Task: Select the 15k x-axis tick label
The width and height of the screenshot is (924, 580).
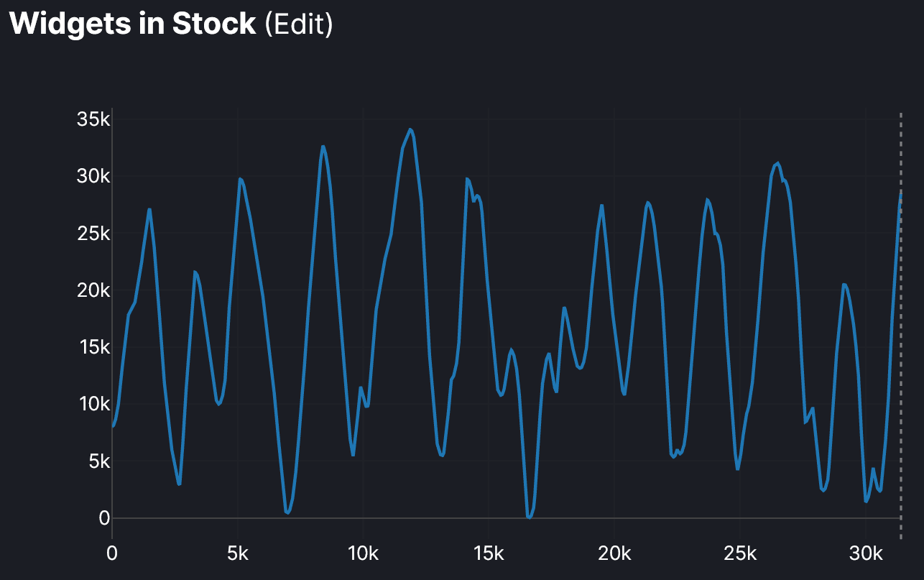Action: [x=489, y=554]
